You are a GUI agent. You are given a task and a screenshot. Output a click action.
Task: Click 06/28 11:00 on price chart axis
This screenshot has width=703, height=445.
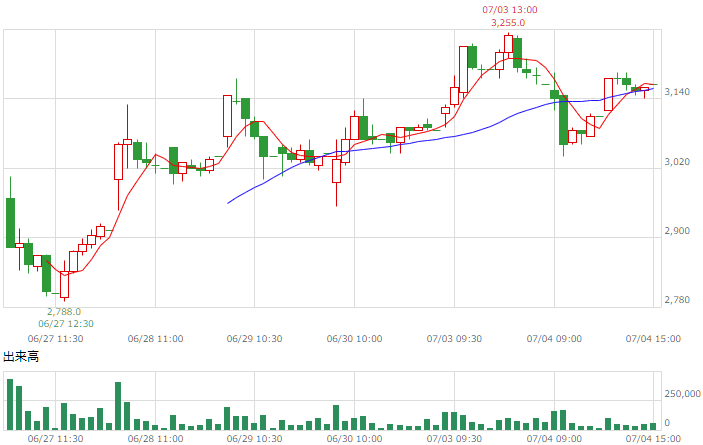[x=156, y=339]
